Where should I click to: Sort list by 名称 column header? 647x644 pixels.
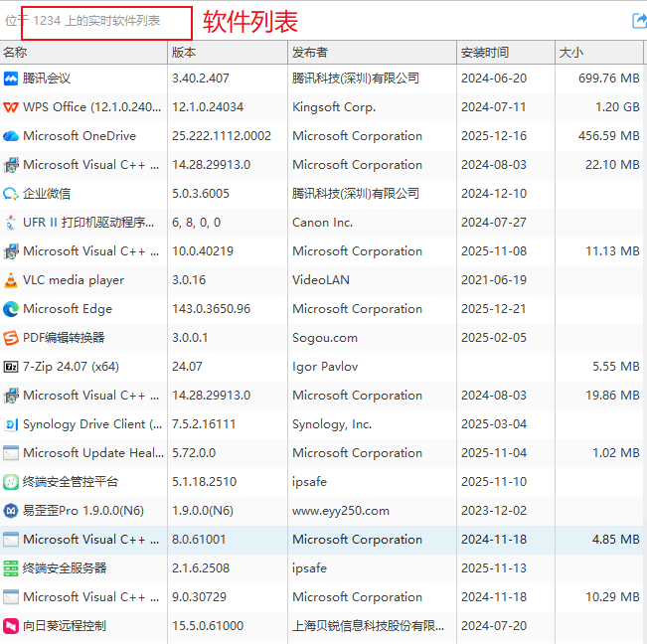tap(15, 53)
